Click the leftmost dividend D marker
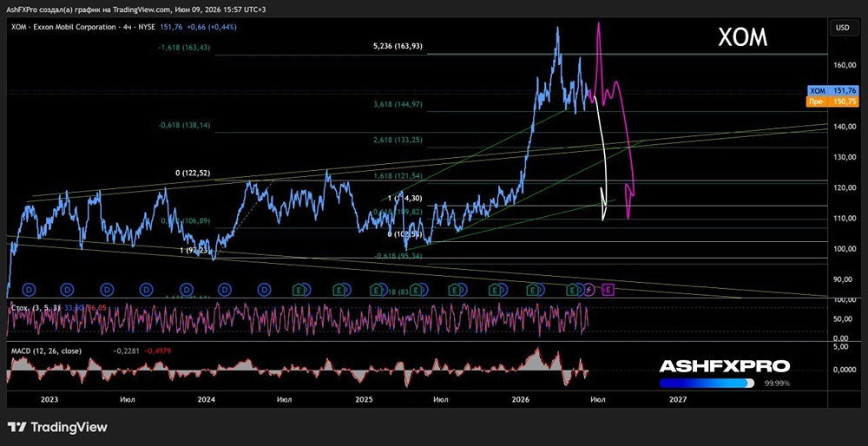 (29, 289)
